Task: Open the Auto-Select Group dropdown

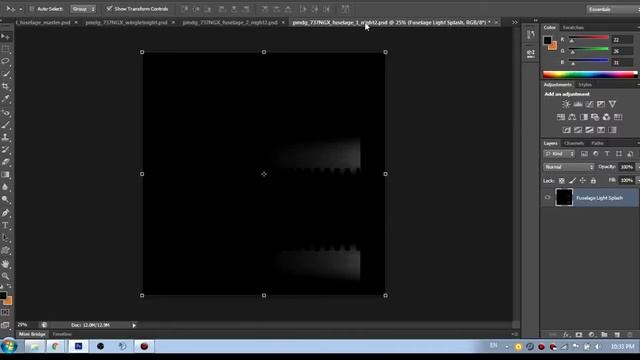Action: pos(83,9)
